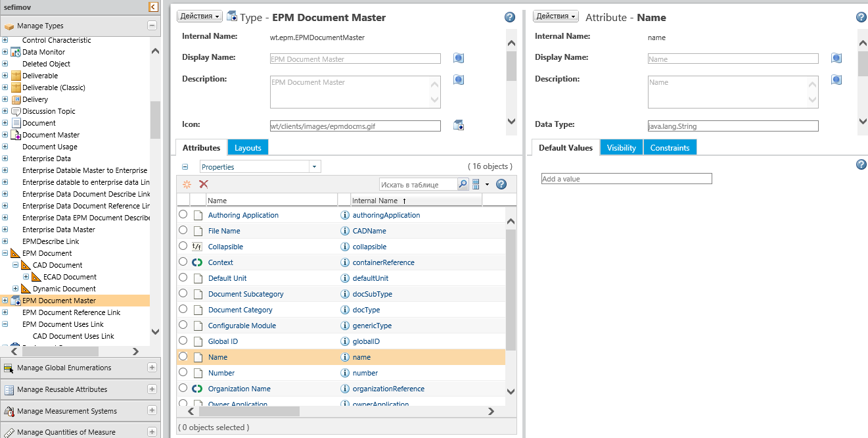Select radio button for Number row

pyautogui.click(x=183, y=372)
